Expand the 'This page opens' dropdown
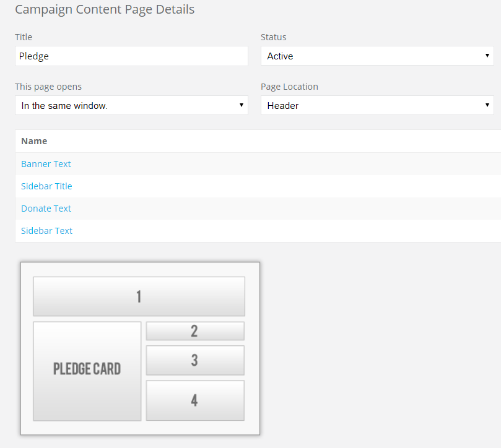Image resolution: width=501 pixels, height=448 pixels. pyautogui.click(x=131, y=105)
